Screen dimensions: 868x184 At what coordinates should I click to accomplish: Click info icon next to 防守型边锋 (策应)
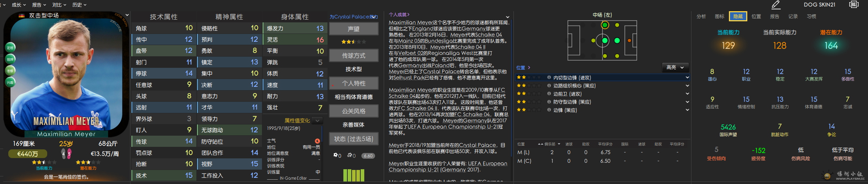point(549,102)
